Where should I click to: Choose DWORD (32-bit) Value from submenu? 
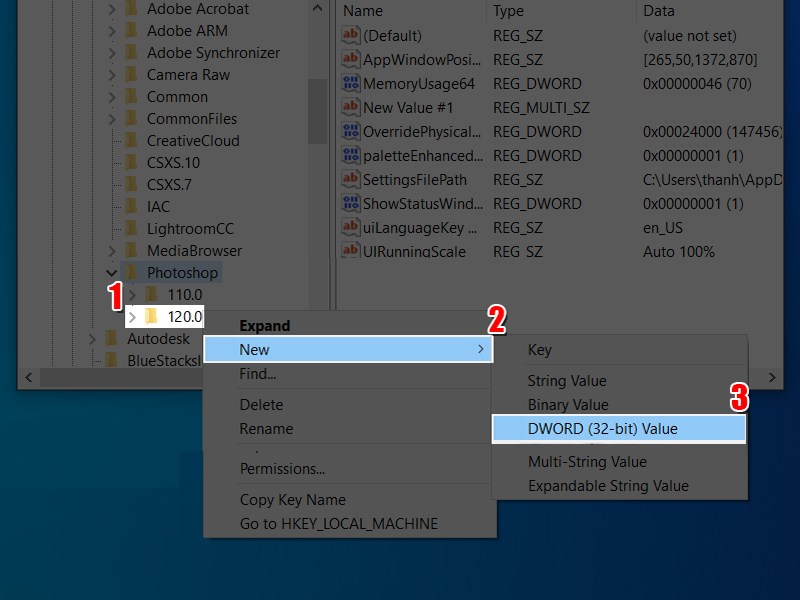click(602, 429)
